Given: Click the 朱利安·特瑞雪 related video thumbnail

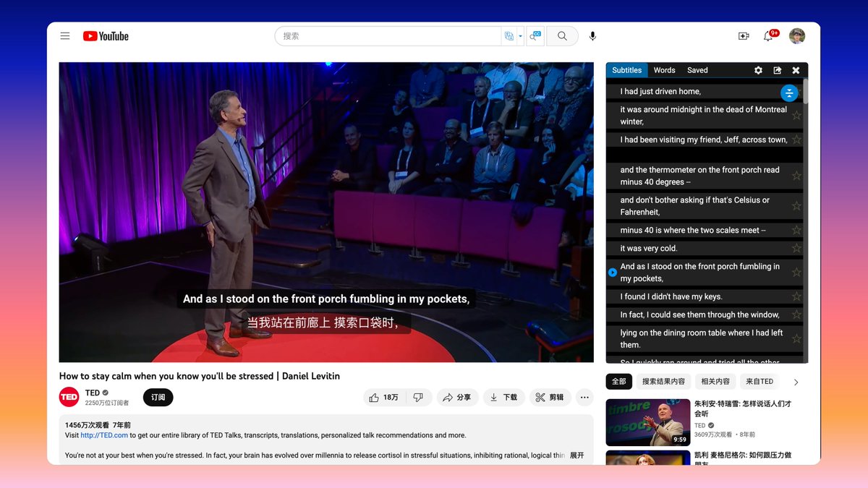Looking at the screenshot, I should (647, 421).
